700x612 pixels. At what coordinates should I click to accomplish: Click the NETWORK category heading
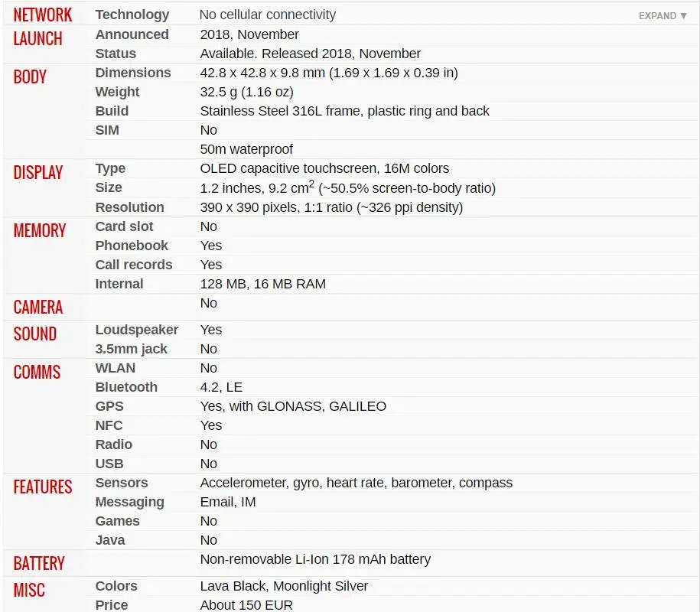[42, 15]
